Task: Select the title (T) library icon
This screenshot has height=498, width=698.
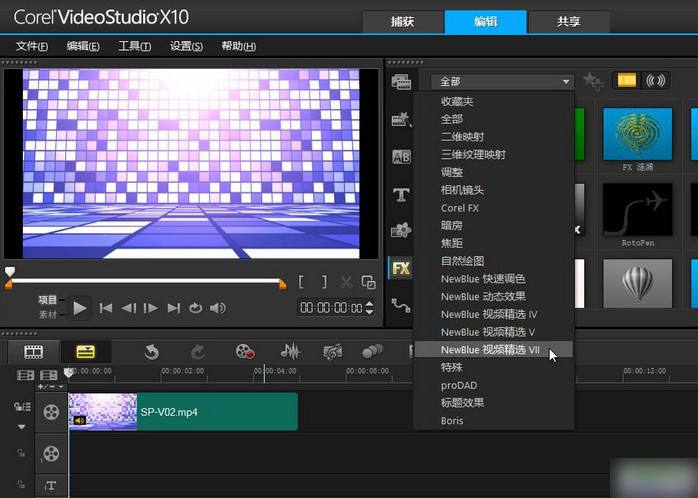Action: click(401, 194)
